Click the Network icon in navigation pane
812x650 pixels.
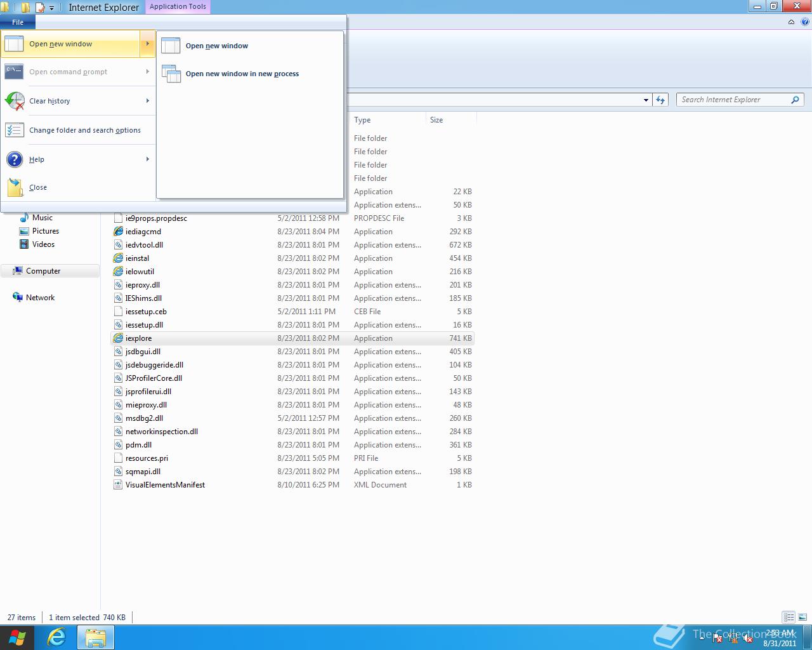pyautogui.click(x=18, y=298)
